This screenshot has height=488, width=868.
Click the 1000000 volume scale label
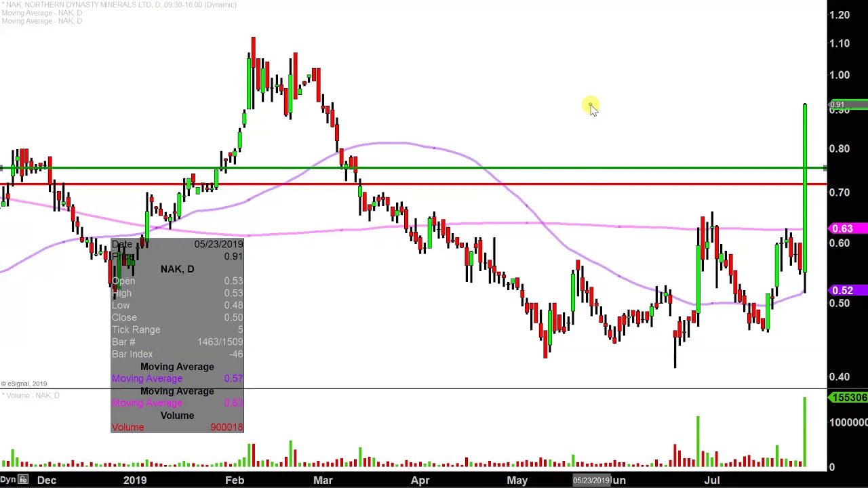pyautogui.click(x=848, y=423)
